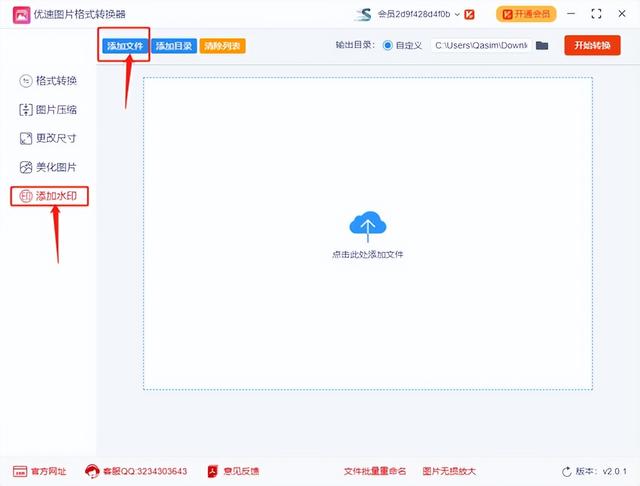This screenshot has height=486, width=640.
Task: Expand the member account dropdown arrow
Action: click(457, 15)
